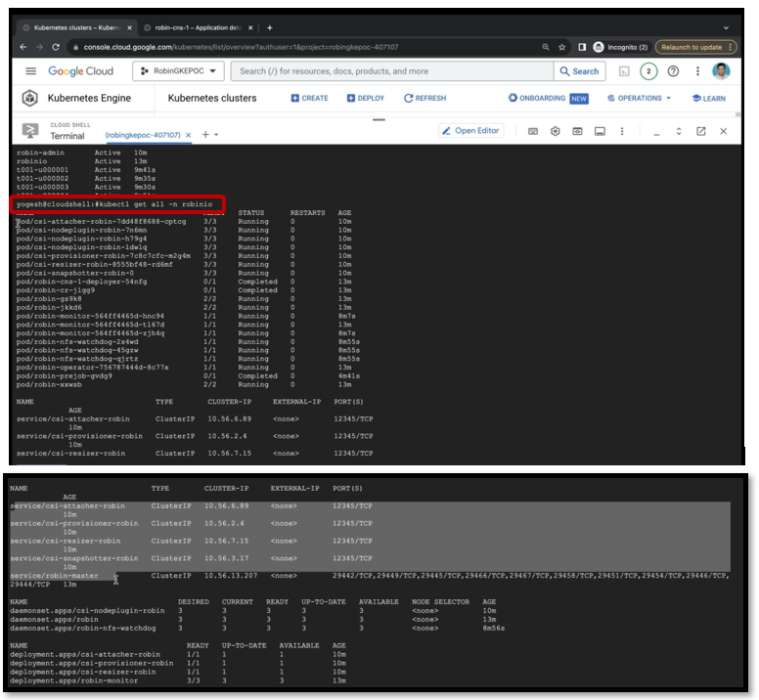Select the robingkepoc-407107 terminal tab
Viewport: 759px width, 700px height.
point(143,135)
